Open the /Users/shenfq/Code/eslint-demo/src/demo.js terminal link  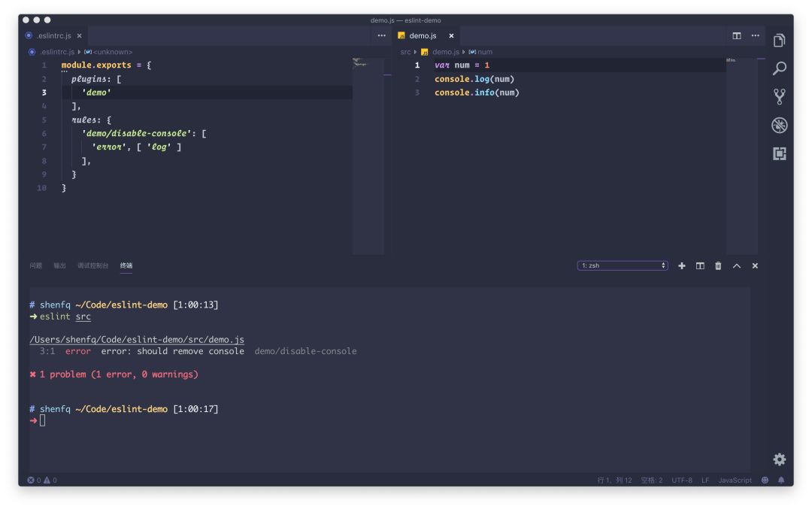click(x=137, y=340)
